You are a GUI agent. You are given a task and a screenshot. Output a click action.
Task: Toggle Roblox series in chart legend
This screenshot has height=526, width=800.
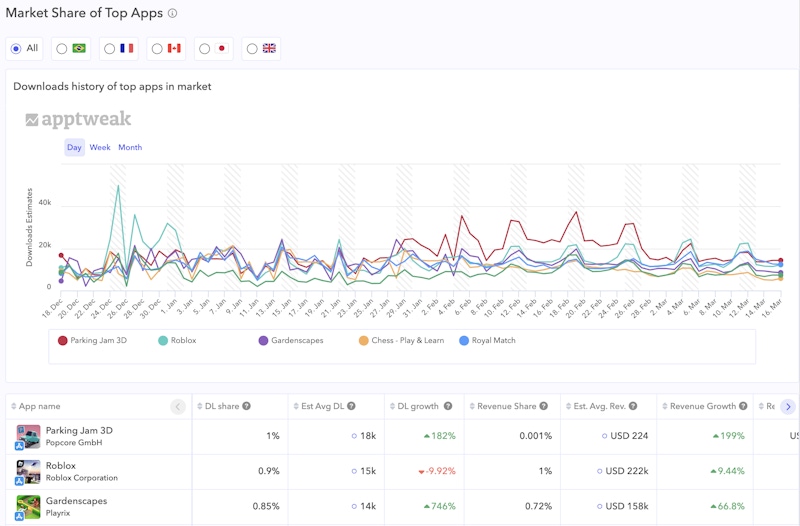(177, 340)
